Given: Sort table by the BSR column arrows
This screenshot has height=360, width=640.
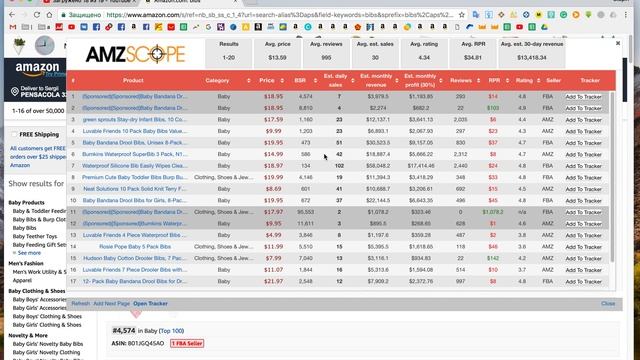Looking at the screenshot, I should click(316, 81).
